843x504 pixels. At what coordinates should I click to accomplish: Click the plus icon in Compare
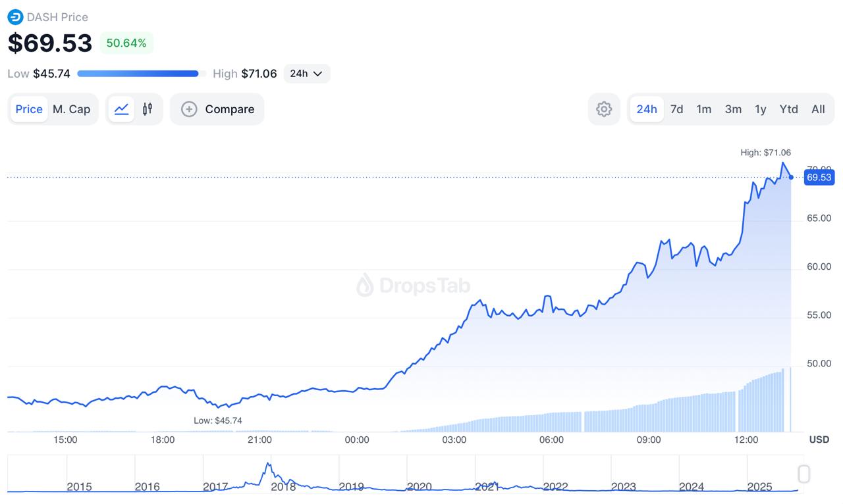pos(189,109)
